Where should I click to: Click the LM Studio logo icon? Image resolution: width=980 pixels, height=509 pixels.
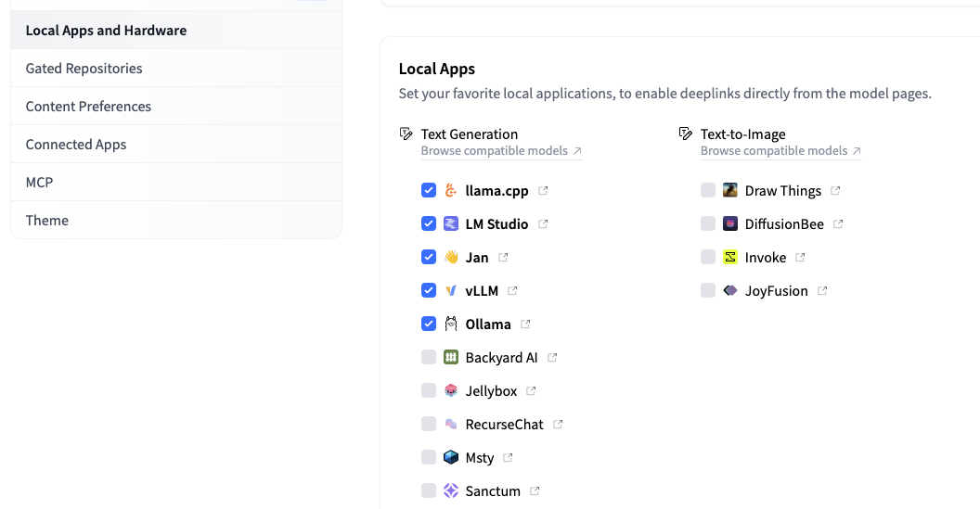(451, 224)
